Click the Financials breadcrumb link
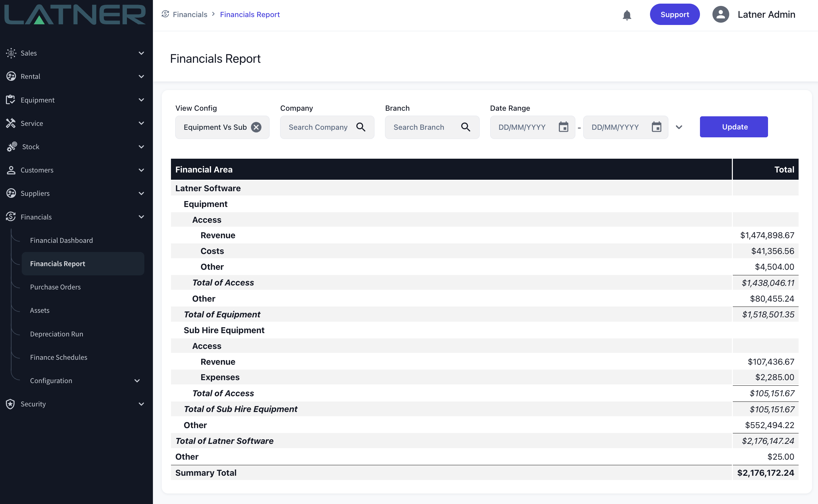The image size is (818, 504). click(190, 15)
